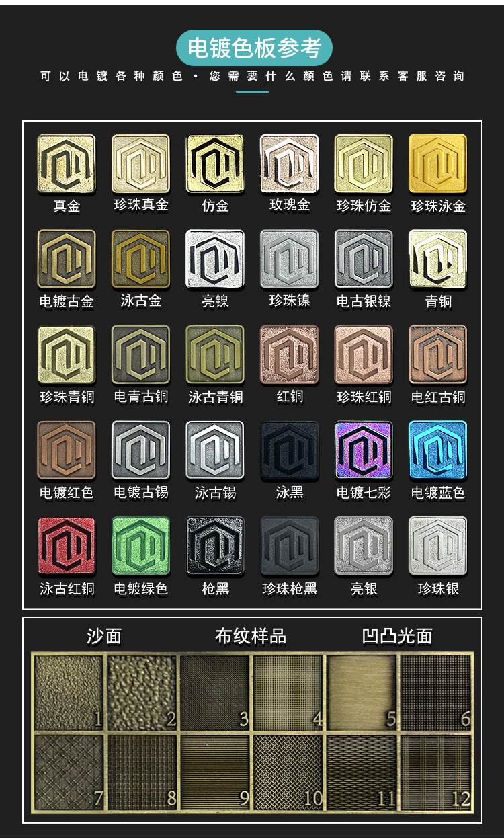Choose the 枪黑 gun black swatch
The height and width of the screenshot is (839, 504).
pos(215,546)
